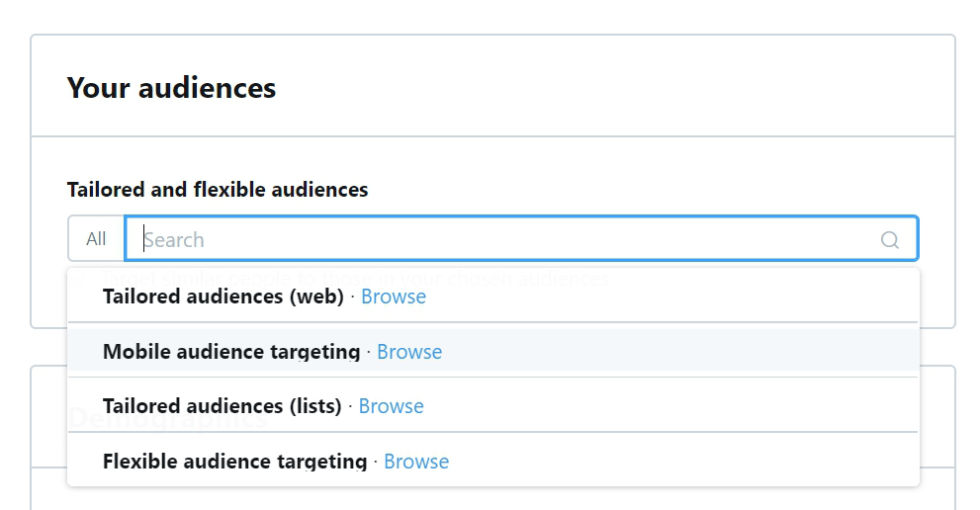Viewport: 980px width, 510px height.
Task: Browse Tailored audiences (lists)
Action: (392, 406)
